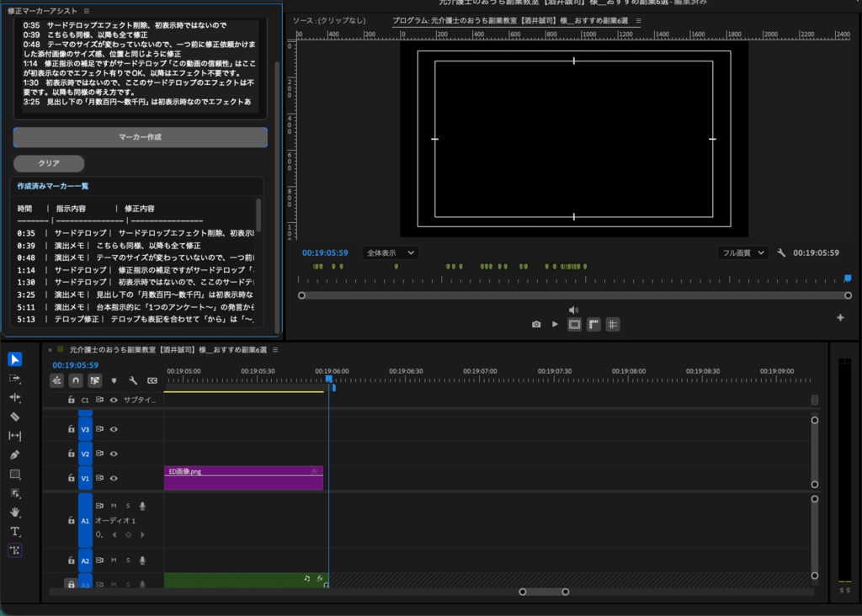Open the timeline sequence panel menu

tap(275, 350)
